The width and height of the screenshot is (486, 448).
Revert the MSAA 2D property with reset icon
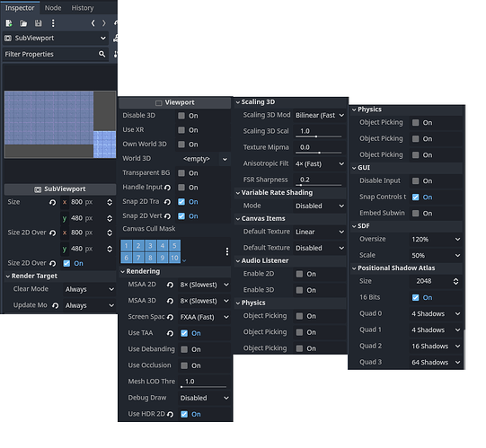coord(170,285)
